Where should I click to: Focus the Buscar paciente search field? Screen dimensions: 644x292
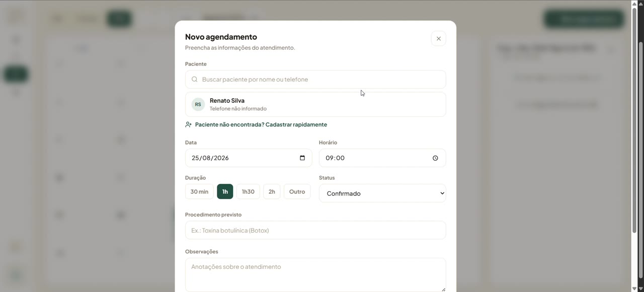click(315, 80)
